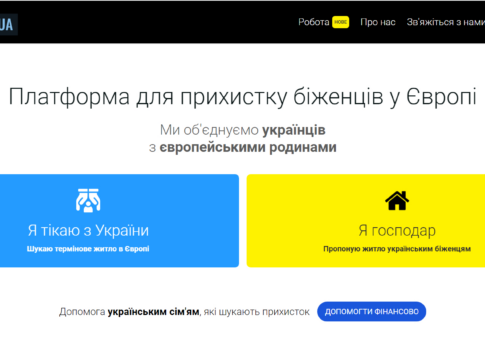
Task: Click the black house icon
Action: [x=397, y=201]
